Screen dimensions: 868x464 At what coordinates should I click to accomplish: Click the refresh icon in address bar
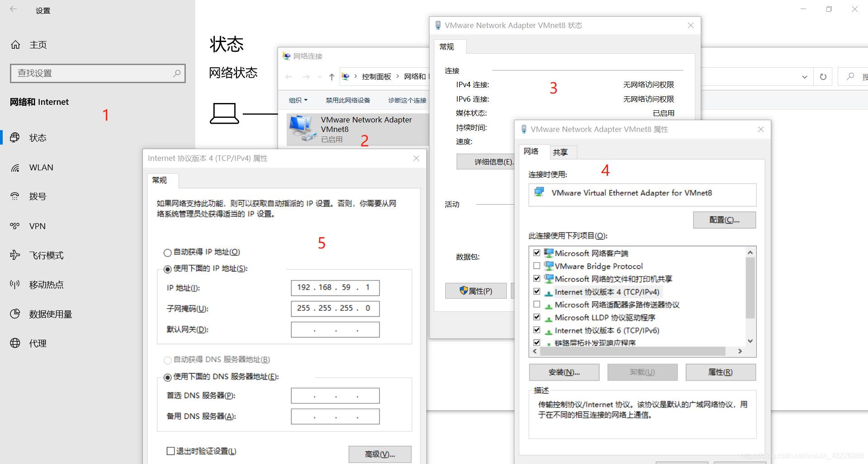click(x=823, y=77)
